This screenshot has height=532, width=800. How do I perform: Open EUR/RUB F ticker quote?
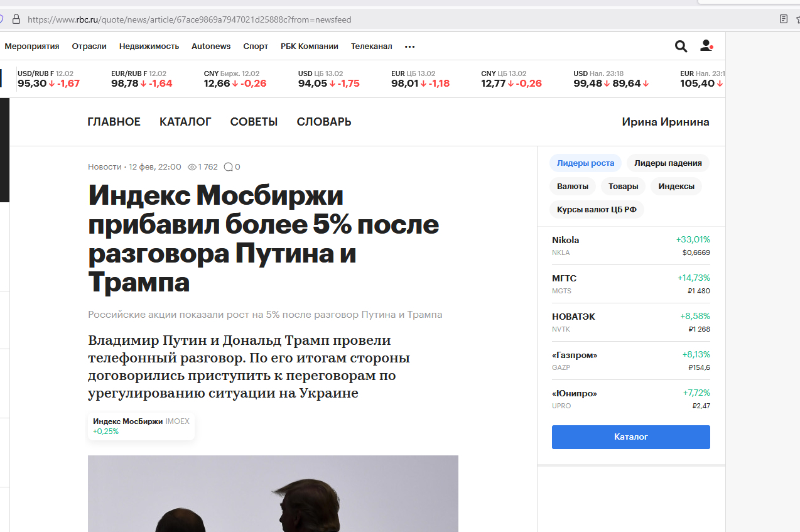click(x=142, y=79)
